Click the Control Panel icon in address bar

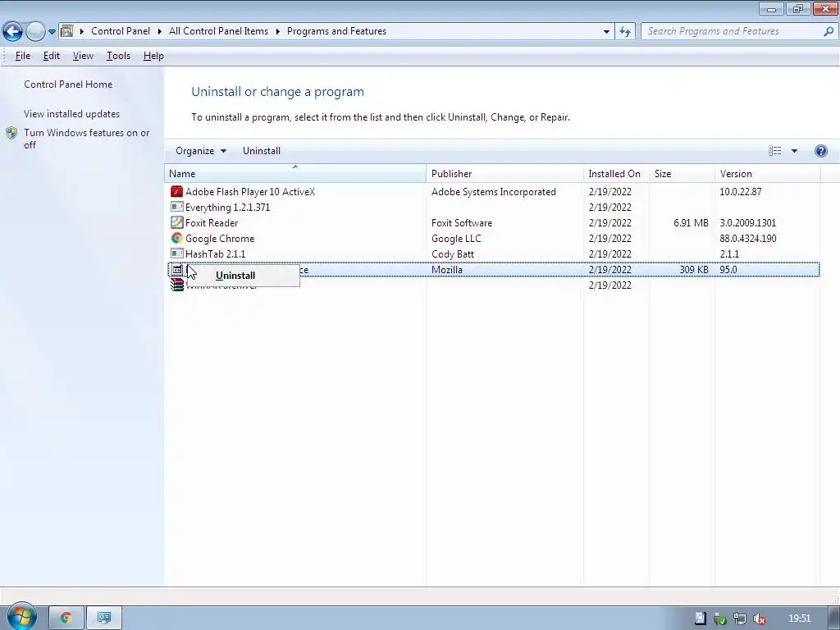(67, 31)
